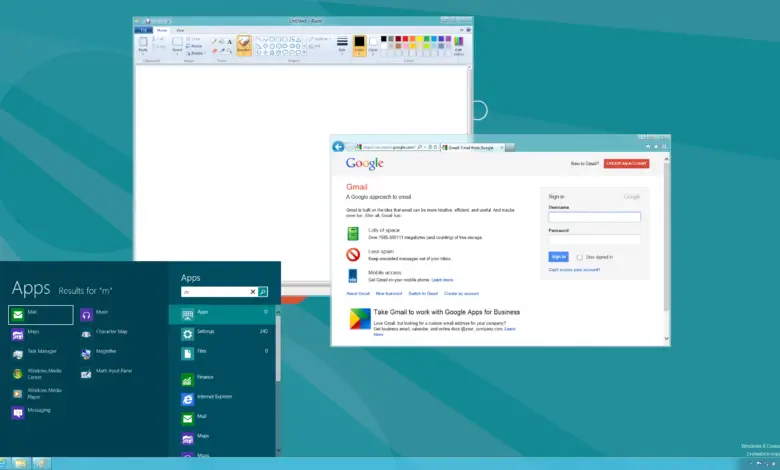The height and width of the screenshot is (470, 780).
Task: Click the Paint icon on the taskbar
Action: [x=42, y=464]
